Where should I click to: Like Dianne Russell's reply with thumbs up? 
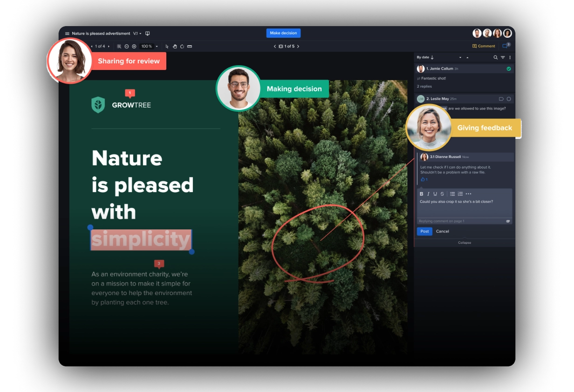tap(423, 179)
